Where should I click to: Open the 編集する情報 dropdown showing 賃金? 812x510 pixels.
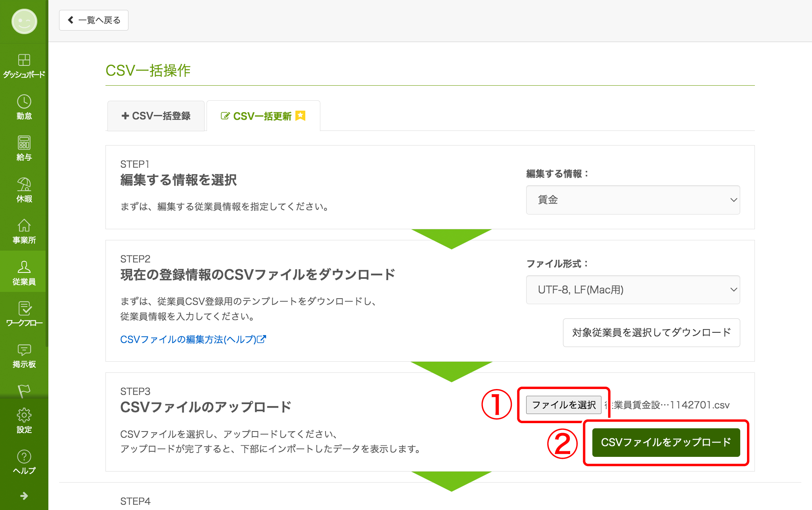coord(633,200)
